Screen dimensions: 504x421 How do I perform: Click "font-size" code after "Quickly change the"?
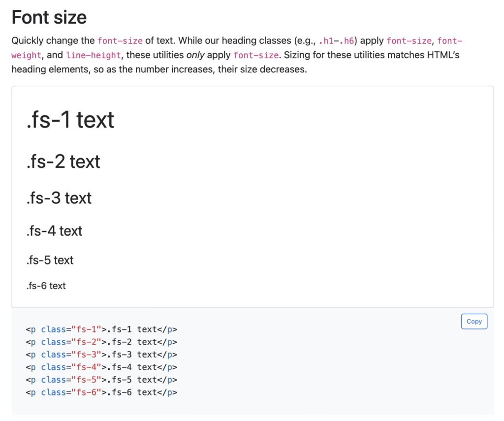pyautogui.click(x=120, y=41)
